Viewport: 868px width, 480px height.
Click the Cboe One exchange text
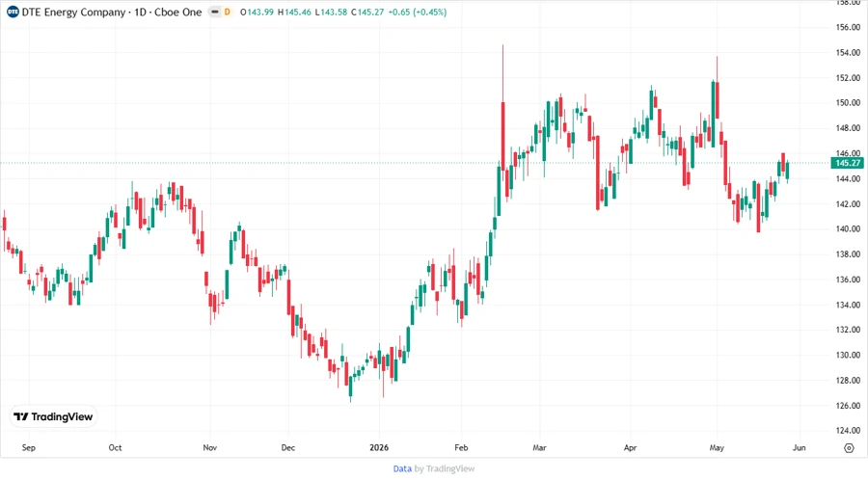click(x=177, y=13)
